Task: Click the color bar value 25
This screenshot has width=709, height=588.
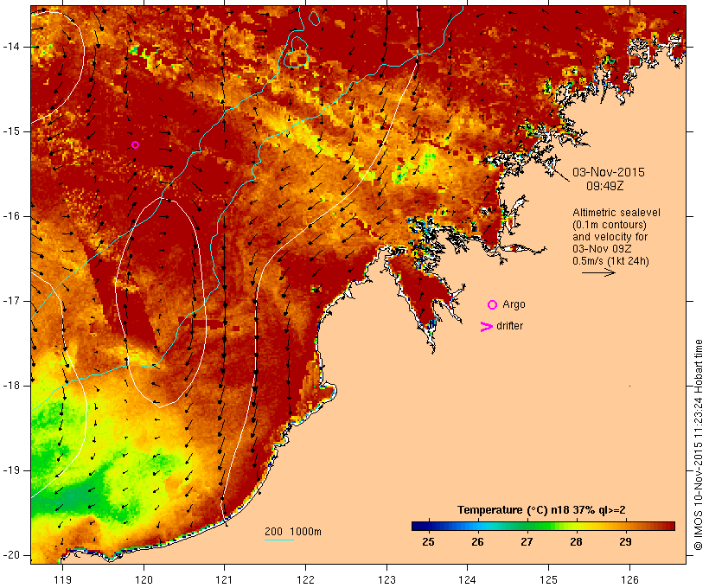Action: pyautogui.click(x=428, y=541)
